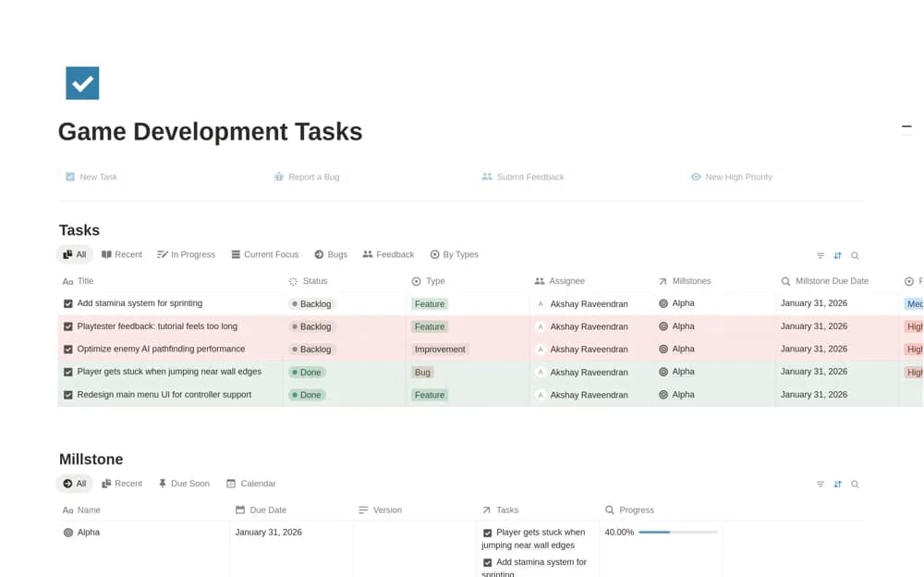Viewport: 924px width, 577px height.
Task: Click the blue checkmark page icon
Action: click(x=82, y=82)
